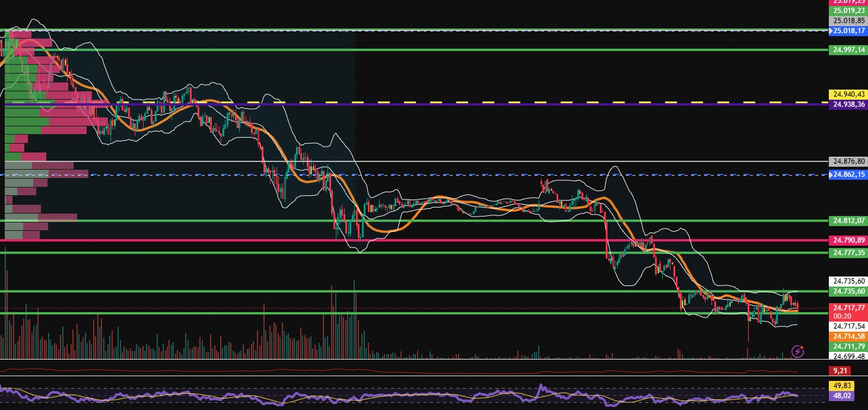Open instant trading via the lightning bolt icon
868x410 pixels.
click(797, 352)
